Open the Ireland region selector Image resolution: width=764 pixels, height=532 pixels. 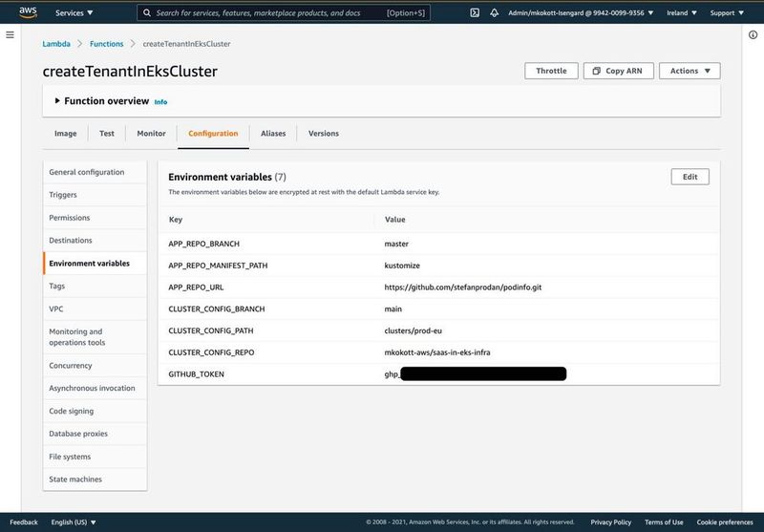pos(682,12)
